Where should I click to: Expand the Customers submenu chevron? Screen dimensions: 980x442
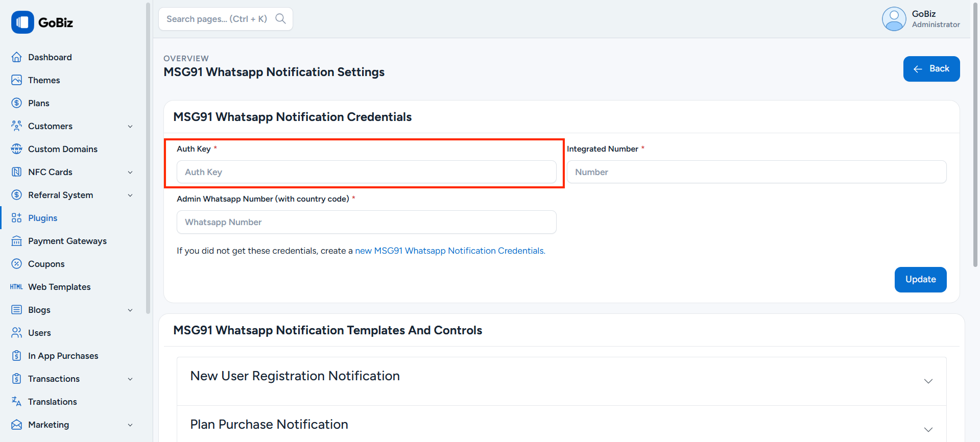130,127
